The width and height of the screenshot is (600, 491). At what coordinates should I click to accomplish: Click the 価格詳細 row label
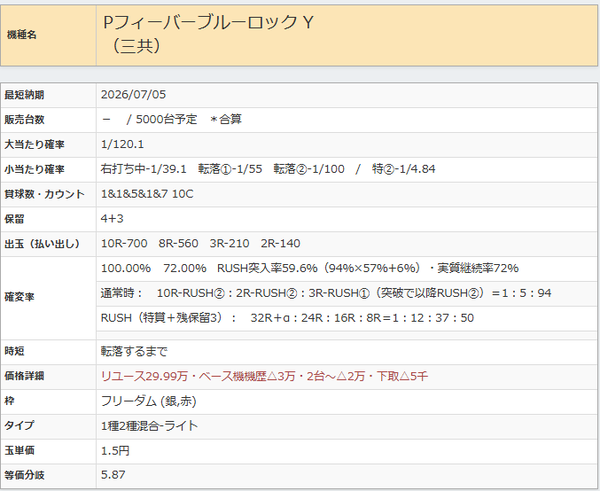tap(24, 376)
